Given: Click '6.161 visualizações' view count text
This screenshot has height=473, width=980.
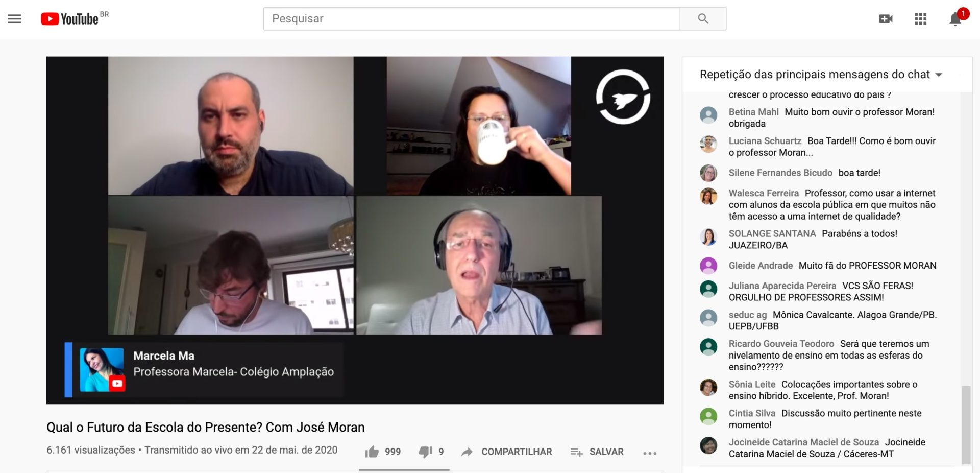Looking at the screenshot, I should [x=91, y=450].
